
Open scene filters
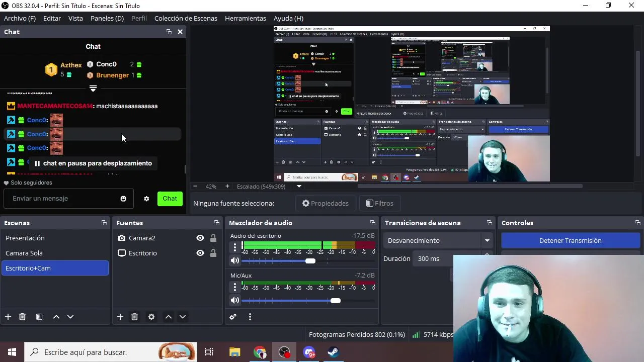pyautogui.click(x=39, y=317)
